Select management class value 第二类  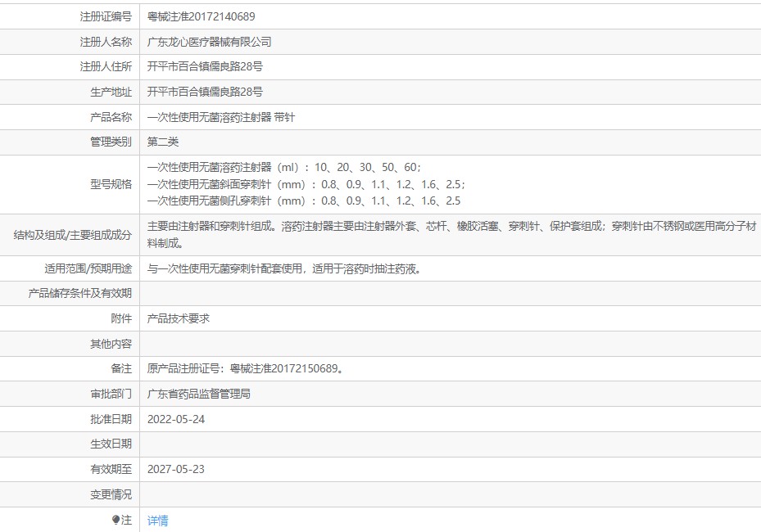click(x=163, y=142)
